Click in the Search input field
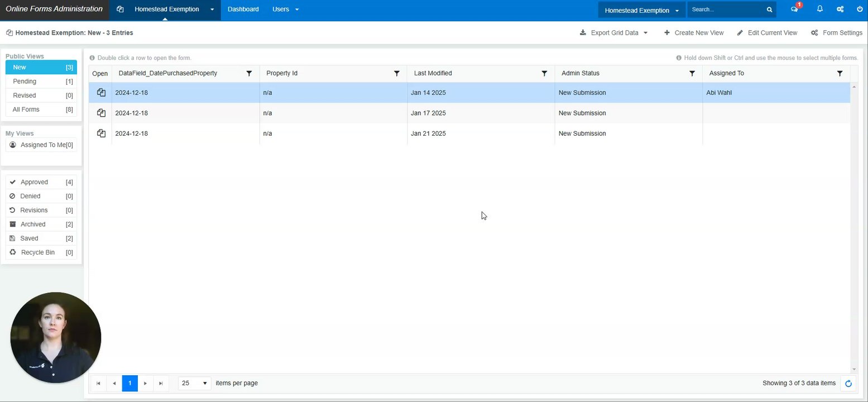This screenshot has width=868, height=402. 724,9
